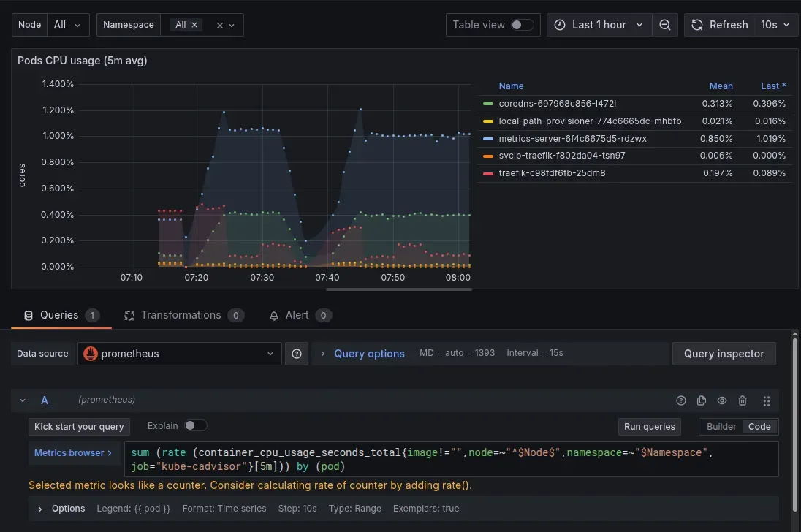Delete query A with trash icon
Image resolution: width=801 pixels, height=532 pixels.
pos(743,400)
